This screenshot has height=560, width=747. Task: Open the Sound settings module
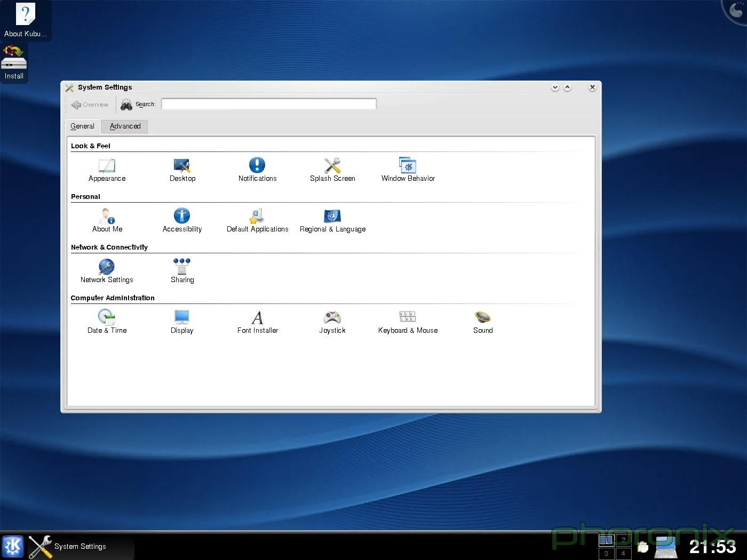point(483,322)
